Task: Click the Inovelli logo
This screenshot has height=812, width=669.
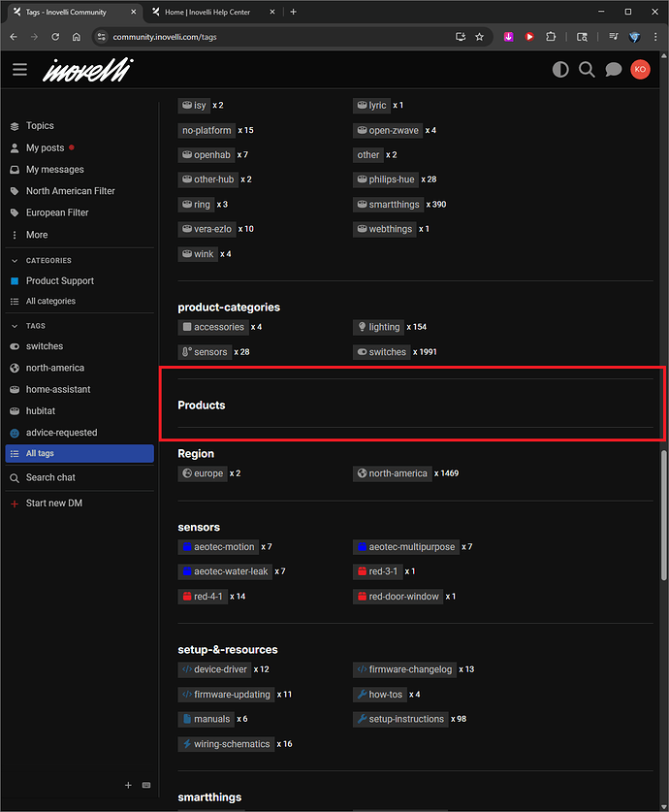Action: [x=88, y=70]
